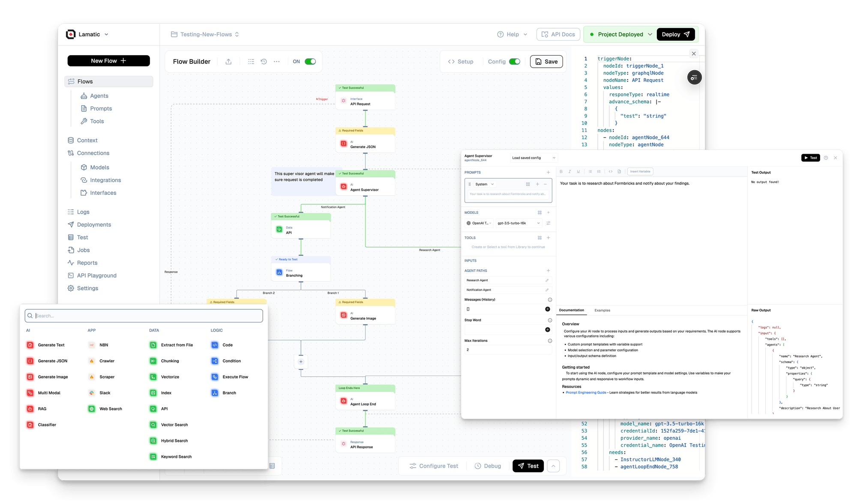
Task: Open the gpt-3.5-turbo-16k model dropdown
Action: pos(518,223)
